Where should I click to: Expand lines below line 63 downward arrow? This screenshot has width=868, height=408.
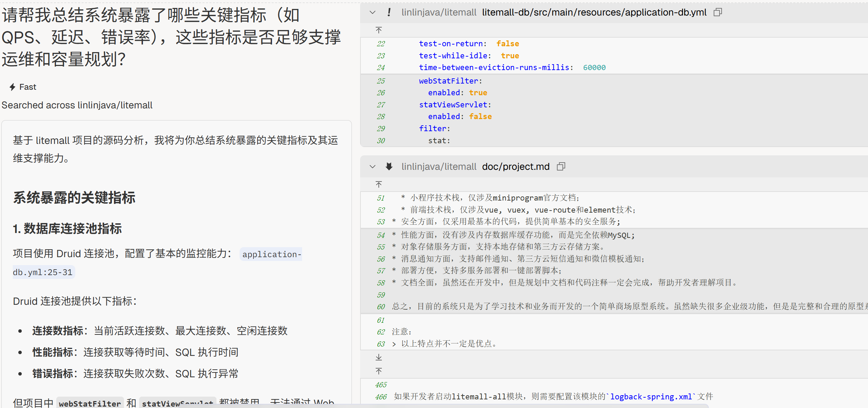pyautogui.click(x=379, y=357)
